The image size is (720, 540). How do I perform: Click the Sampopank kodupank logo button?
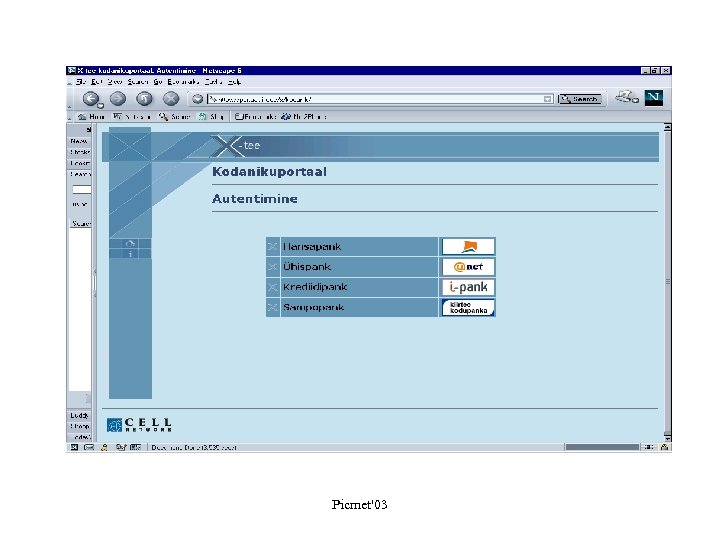coord(468,307)
